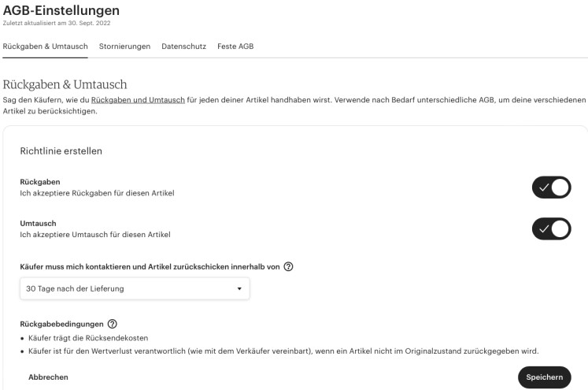Open the "30 Tage nach der Lieferung" dropdown
The height and width of the screenshot is (390, 588).
pyautogui.click(x=135, y=289)
